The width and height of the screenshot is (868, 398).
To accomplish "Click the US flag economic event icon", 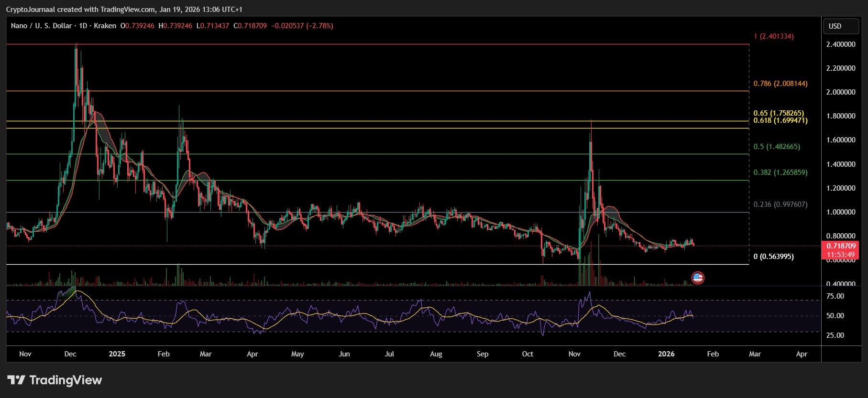I will tap(698, 278).
